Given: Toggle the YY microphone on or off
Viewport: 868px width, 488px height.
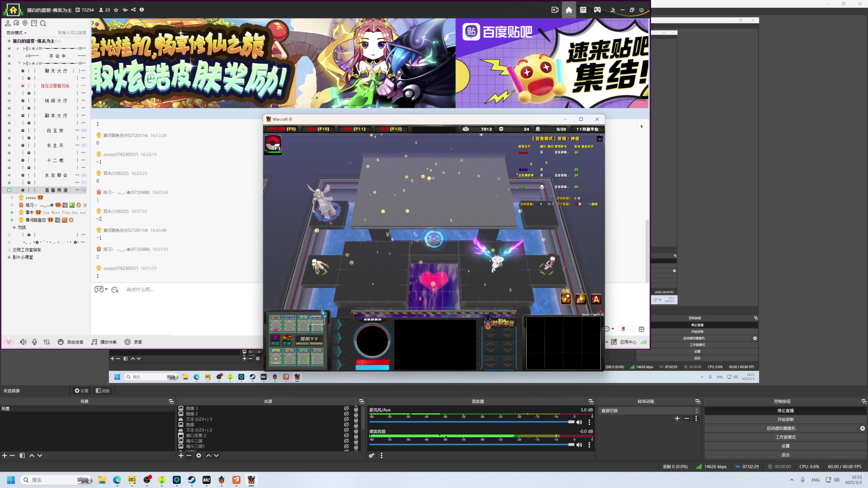Looking at the screenshot, I should point(35,342).
